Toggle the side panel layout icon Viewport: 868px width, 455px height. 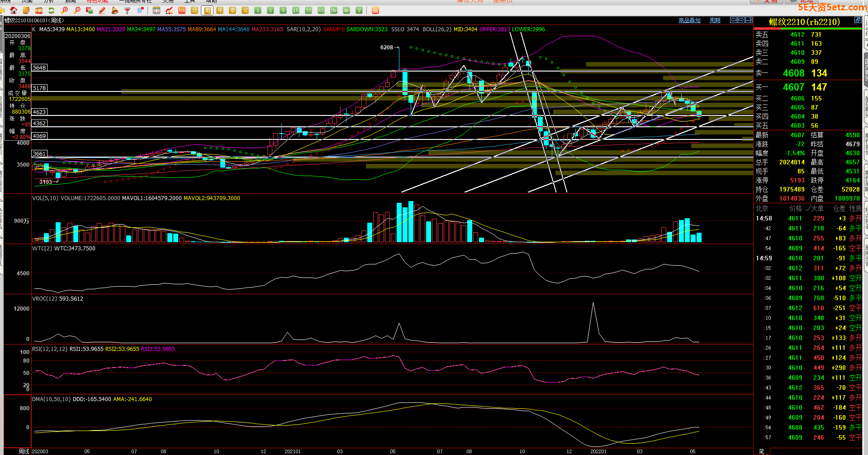coord(749,20)
